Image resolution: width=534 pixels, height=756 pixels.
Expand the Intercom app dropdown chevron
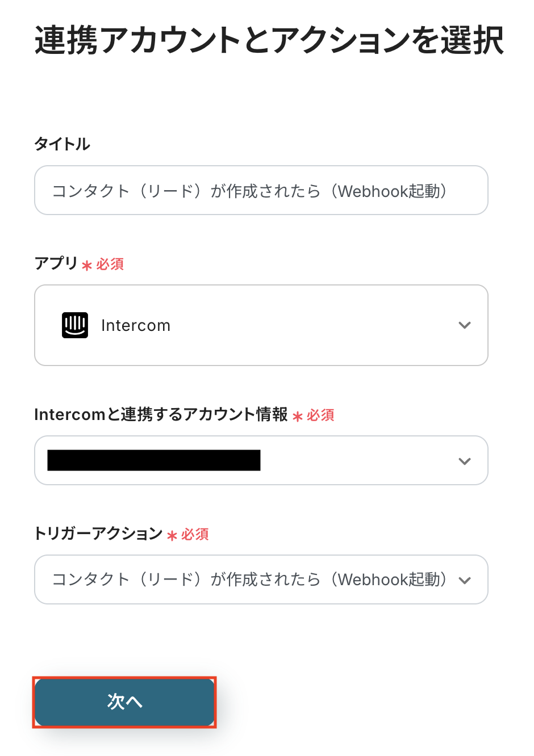[465, 325]
